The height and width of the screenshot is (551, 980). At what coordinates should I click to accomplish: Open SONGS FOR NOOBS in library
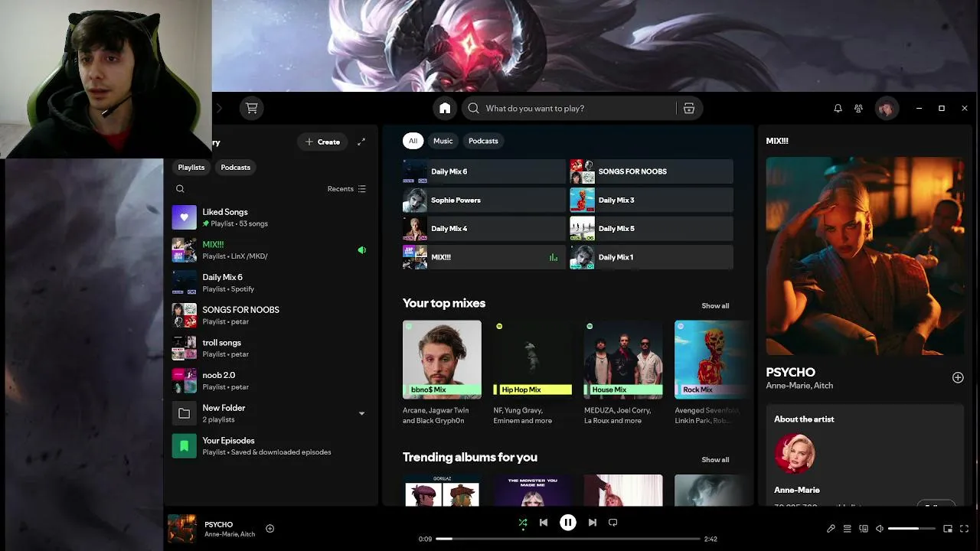point(269,315)
